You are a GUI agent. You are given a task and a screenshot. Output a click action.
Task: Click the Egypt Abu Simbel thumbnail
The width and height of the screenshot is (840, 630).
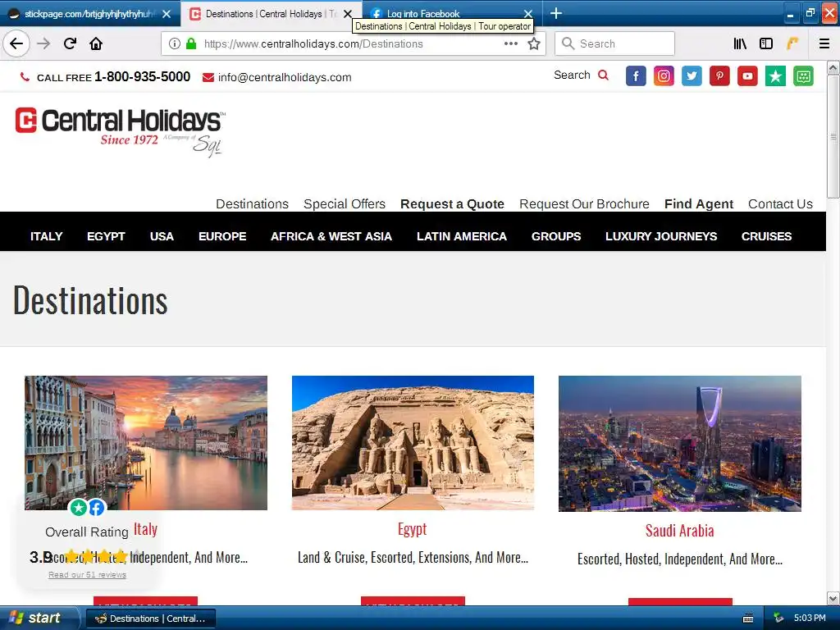click(x=413, y=442)
